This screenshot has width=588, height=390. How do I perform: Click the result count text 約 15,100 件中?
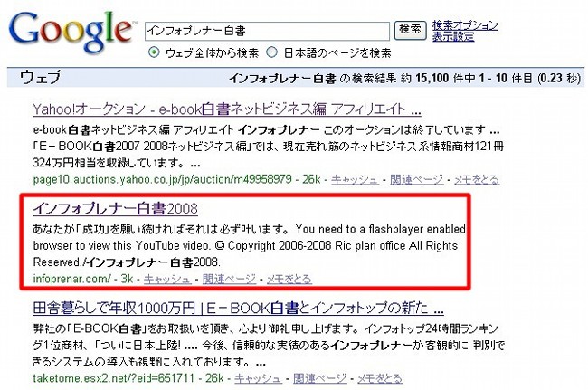(x=438, y=78)
